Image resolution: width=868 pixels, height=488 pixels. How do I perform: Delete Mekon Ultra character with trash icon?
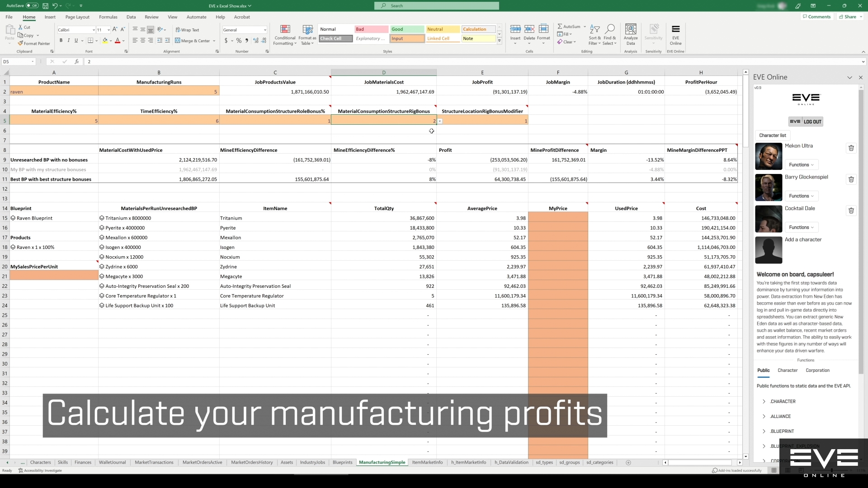click(x=851, y=148)
